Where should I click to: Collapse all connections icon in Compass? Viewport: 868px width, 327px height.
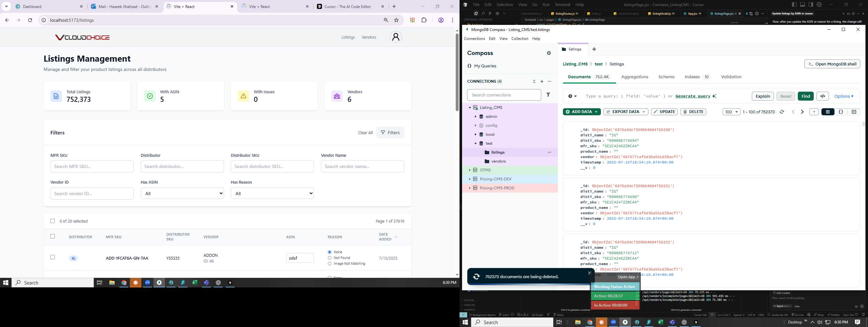pos(534,81)
